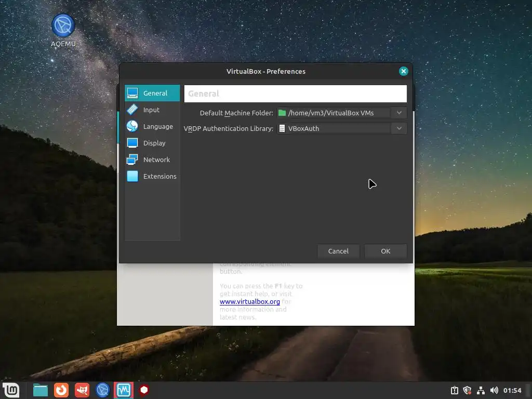
Task: Go to the Network preferences category
Action: pyautogui.click(x=152, y=159)
